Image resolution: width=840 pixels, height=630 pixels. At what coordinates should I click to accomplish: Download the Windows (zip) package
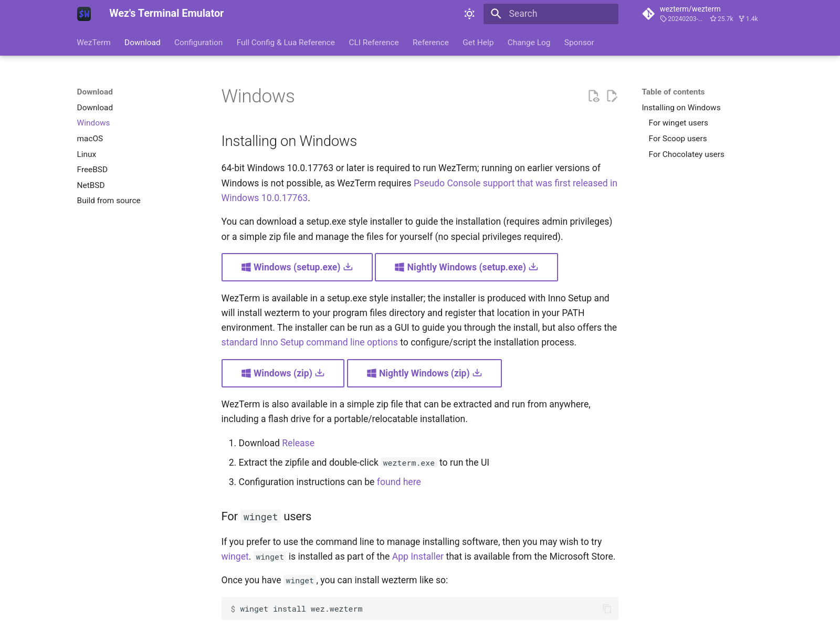pos(282,373)
